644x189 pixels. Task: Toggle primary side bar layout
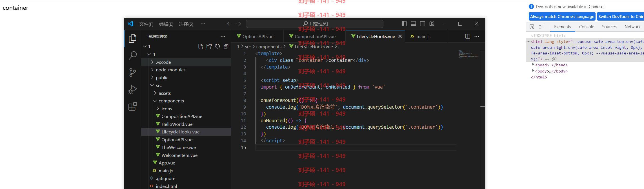coord(404,24)
